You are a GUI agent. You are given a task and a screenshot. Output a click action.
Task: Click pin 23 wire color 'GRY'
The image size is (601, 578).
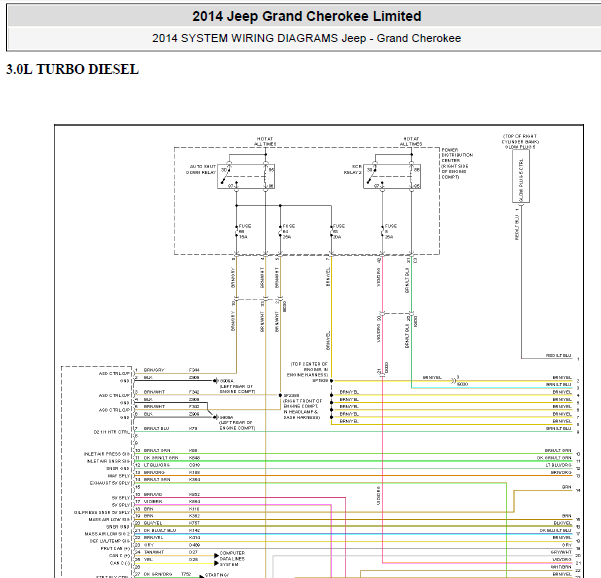(149, 545)
